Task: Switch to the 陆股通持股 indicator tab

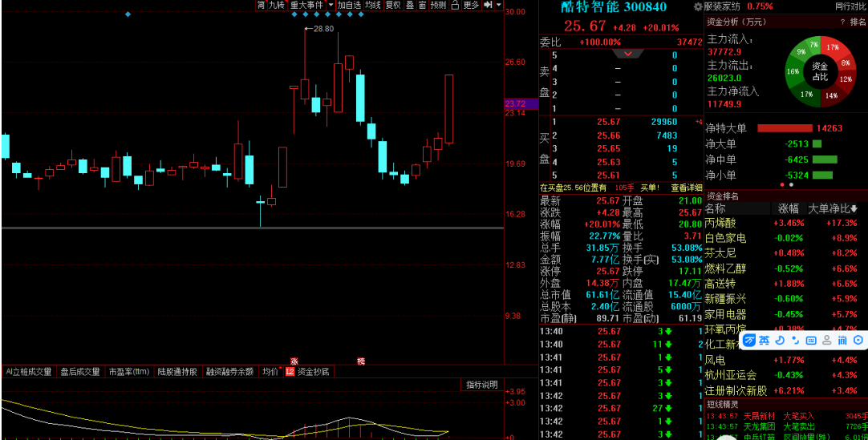Action: coord(177,371)
